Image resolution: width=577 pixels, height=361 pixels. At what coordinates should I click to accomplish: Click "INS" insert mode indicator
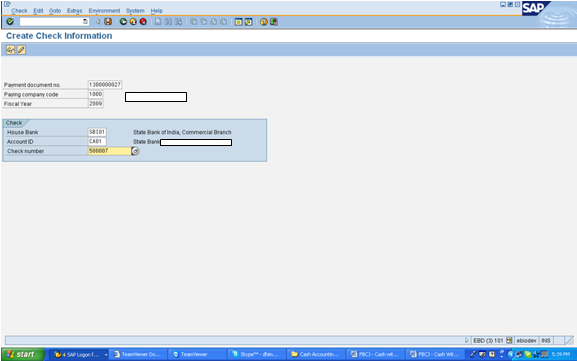click(x=546, y=340)
